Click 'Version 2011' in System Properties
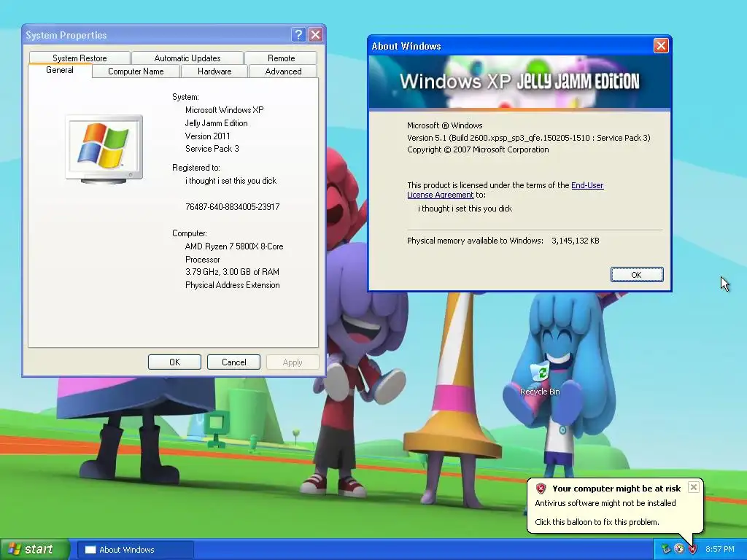747x560 pixels. click(207, 136)
